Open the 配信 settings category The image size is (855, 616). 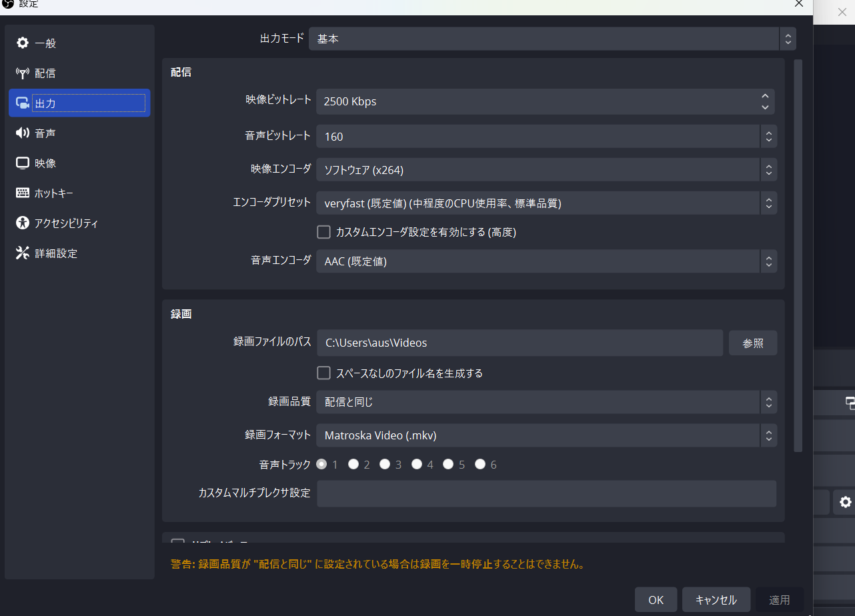tap(79, 73)
